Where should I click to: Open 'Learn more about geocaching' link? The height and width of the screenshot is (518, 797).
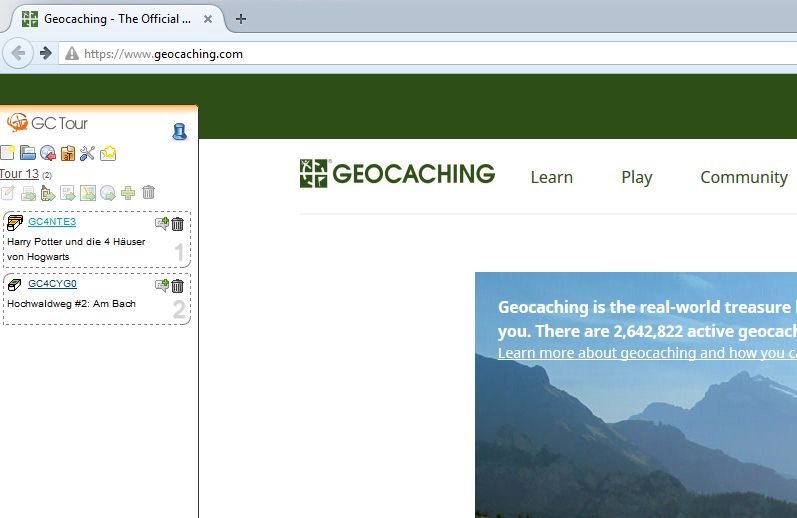pos(647,353)
